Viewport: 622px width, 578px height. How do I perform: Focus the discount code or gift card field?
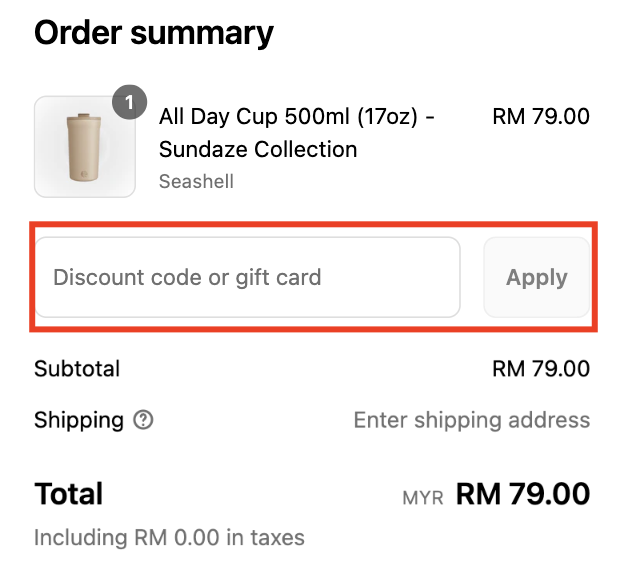tap(248, 277)
